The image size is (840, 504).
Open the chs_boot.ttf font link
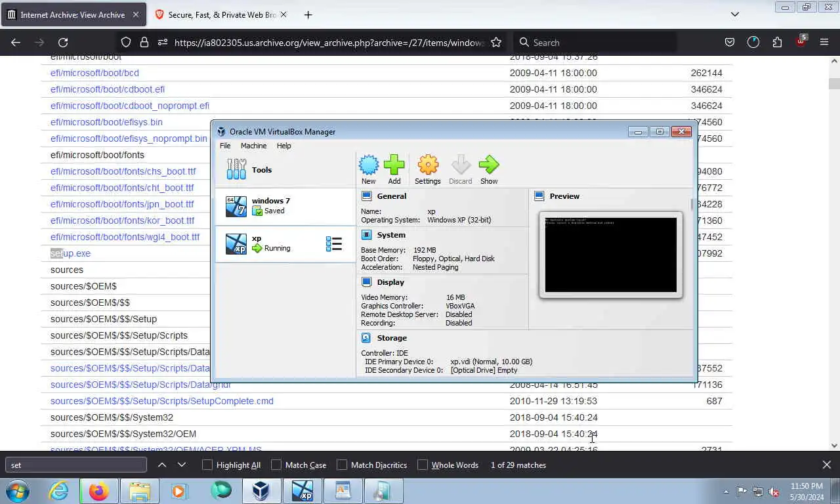pyautogui.click(x=123, y=171)
